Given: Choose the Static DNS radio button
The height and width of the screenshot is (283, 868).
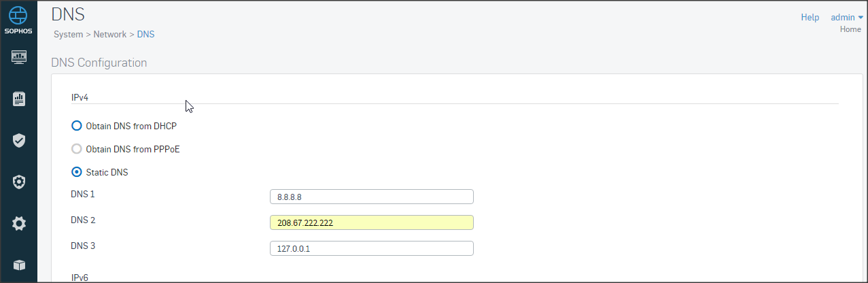Looking at the screenshot, I should pos(77,172).
